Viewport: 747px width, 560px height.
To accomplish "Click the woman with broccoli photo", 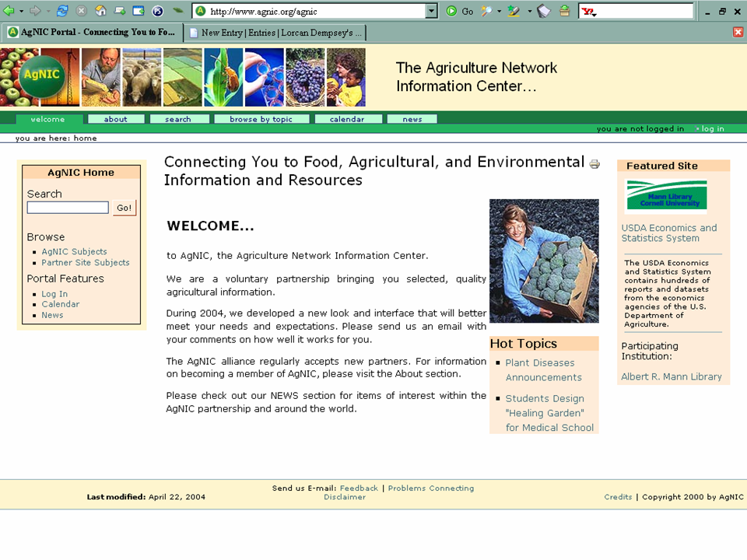I will 544,261.
